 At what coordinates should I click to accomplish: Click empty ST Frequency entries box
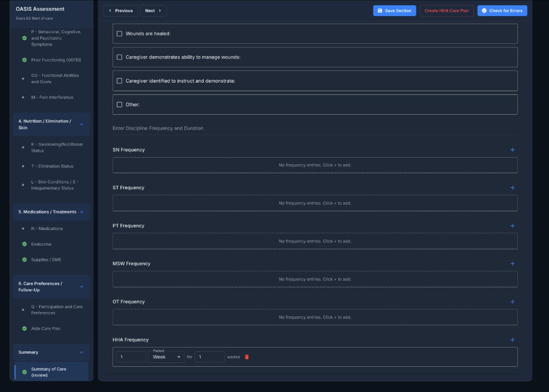tap(315, 203)
